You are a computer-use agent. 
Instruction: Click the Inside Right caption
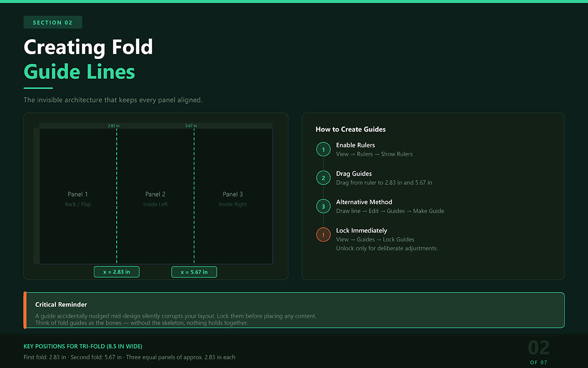pos(233,205)
